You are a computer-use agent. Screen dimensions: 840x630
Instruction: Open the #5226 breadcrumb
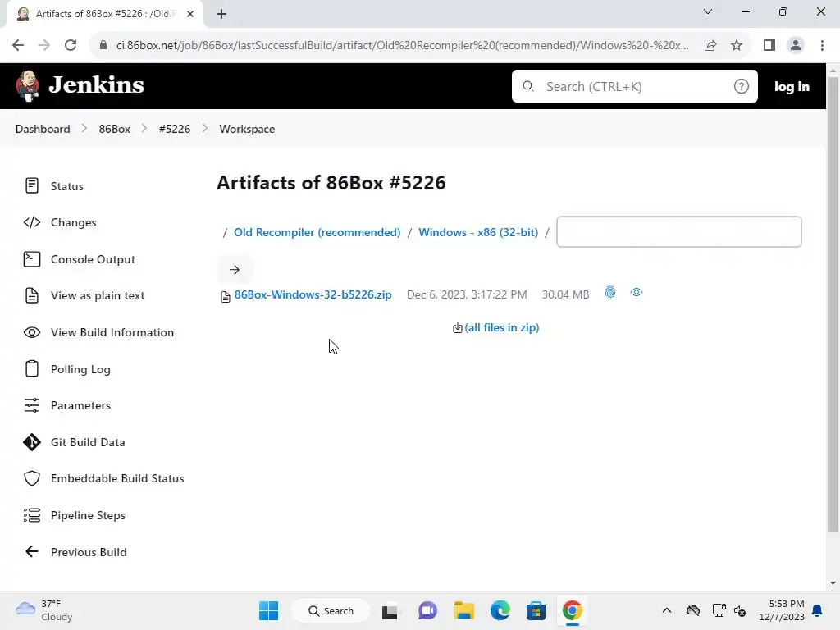coord(175,129)
